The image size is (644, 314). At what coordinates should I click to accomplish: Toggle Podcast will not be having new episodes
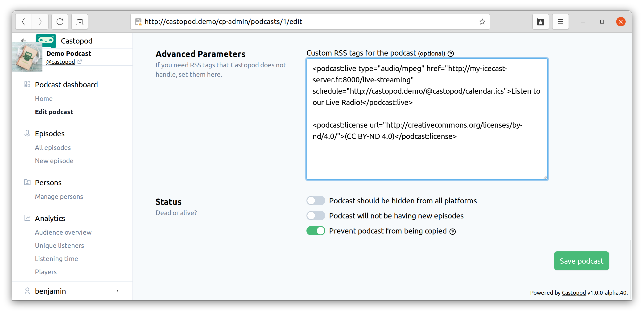click(x=315, y=216)
